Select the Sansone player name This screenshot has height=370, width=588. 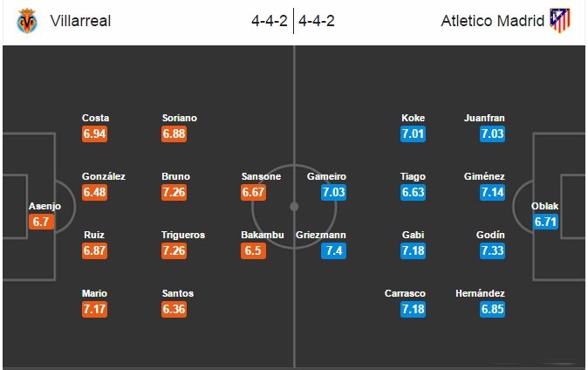tap(261, 176)
